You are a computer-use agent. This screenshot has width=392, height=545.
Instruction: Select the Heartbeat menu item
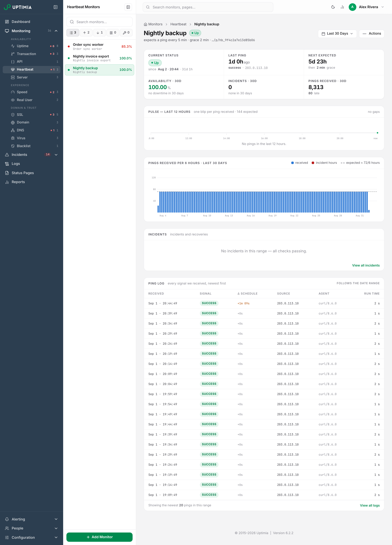pos(31,69)
